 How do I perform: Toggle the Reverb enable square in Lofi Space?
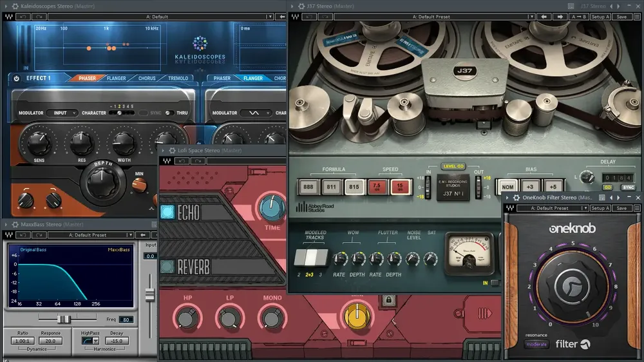pyautogui.click(x=167, y=267)
